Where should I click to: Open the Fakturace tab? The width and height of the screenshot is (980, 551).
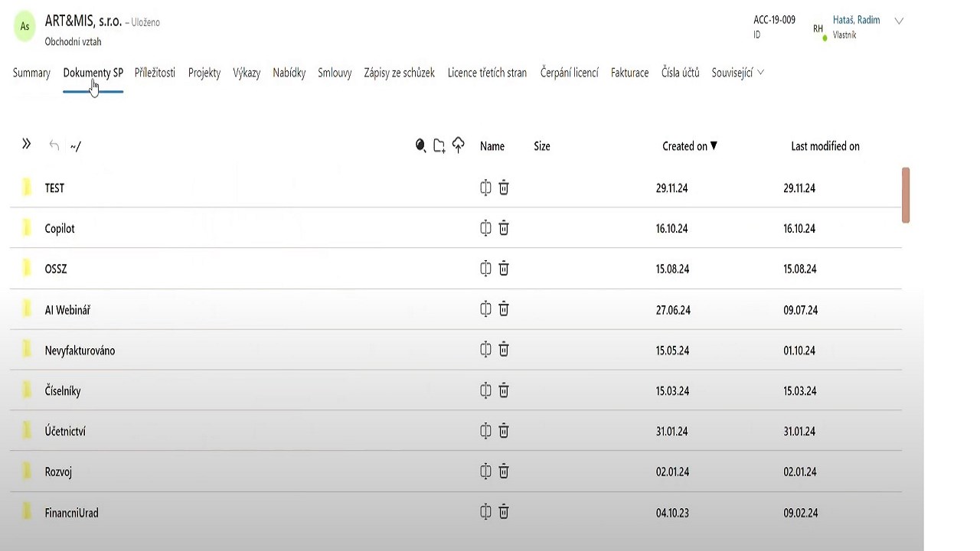point(630,73)
